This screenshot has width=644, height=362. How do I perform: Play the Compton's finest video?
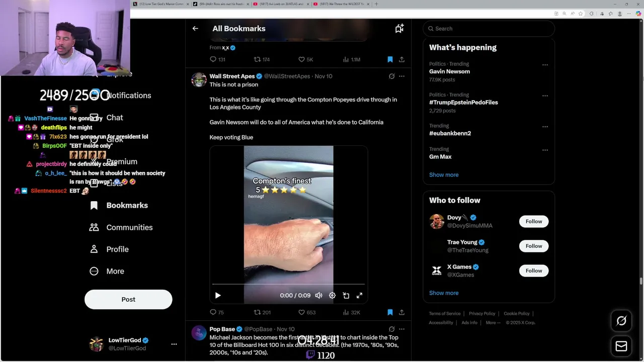coord(218,296)
